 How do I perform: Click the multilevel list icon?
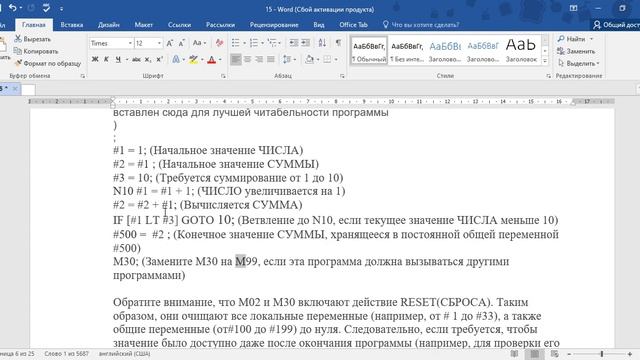(x=272, y=43)
